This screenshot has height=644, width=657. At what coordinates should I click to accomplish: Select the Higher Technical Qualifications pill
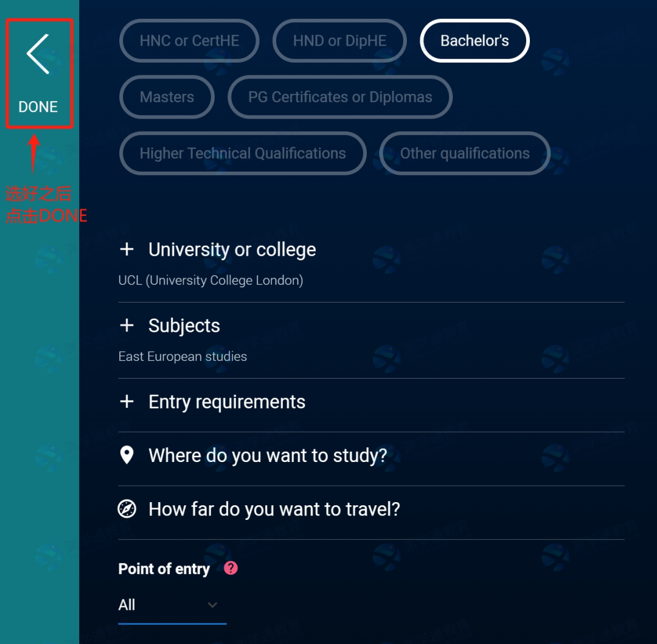pyautogui.click(x=243, y=153)
